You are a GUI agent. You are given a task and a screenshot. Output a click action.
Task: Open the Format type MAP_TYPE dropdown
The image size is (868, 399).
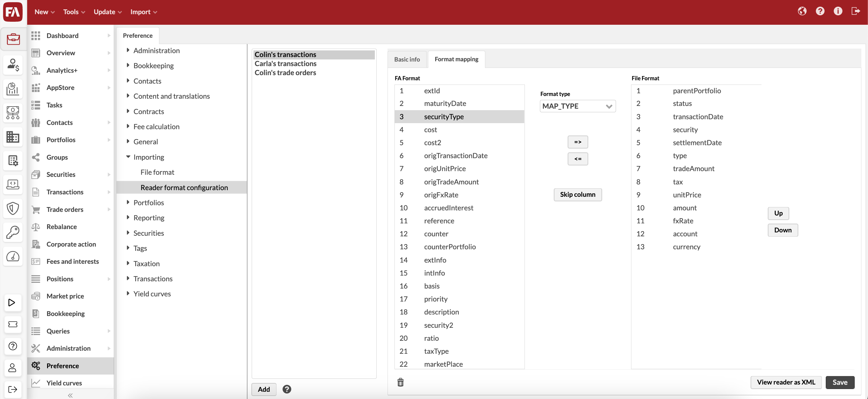tap(578, 106)
